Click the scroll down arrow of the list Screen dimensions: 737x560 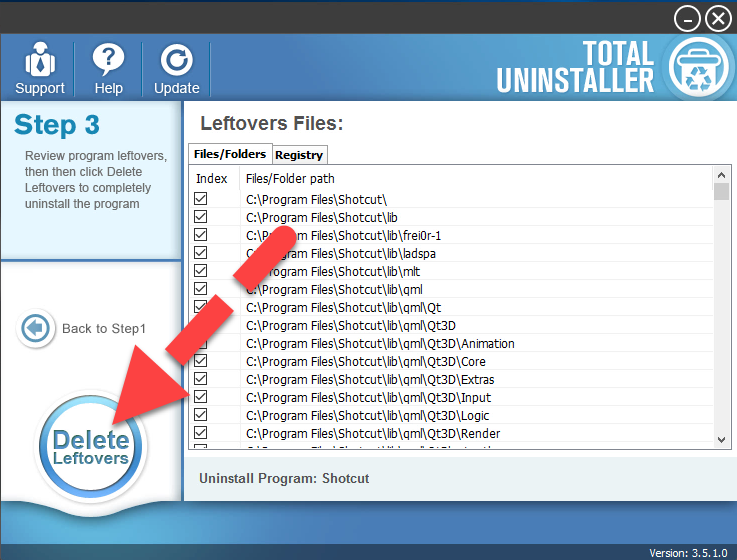(721, 440)
